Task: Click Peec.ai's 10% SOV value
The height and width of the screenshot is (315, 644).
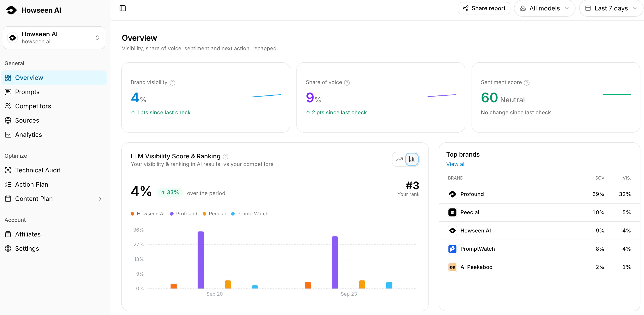Action: [598, 212]
